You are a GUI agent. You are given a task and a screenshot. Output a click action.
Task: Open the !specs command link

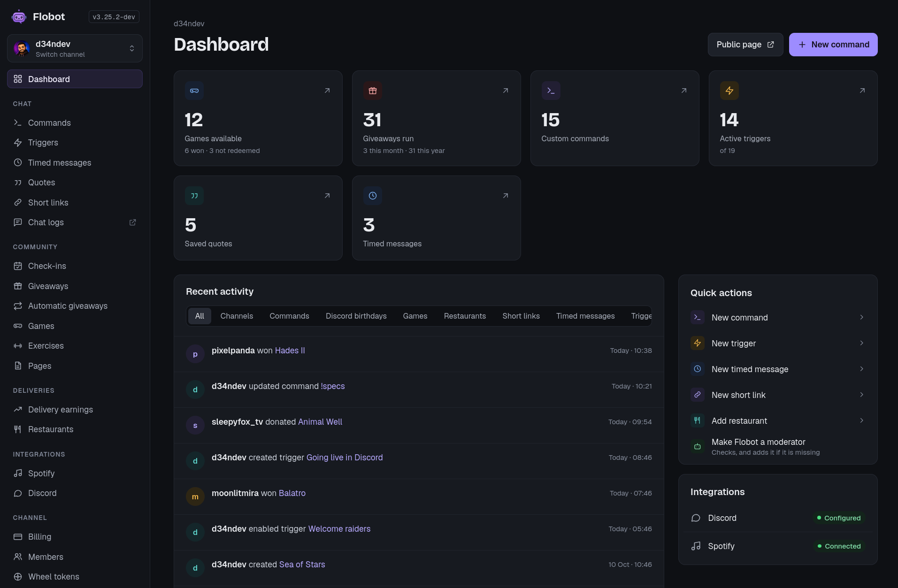[x=333, y=386]
